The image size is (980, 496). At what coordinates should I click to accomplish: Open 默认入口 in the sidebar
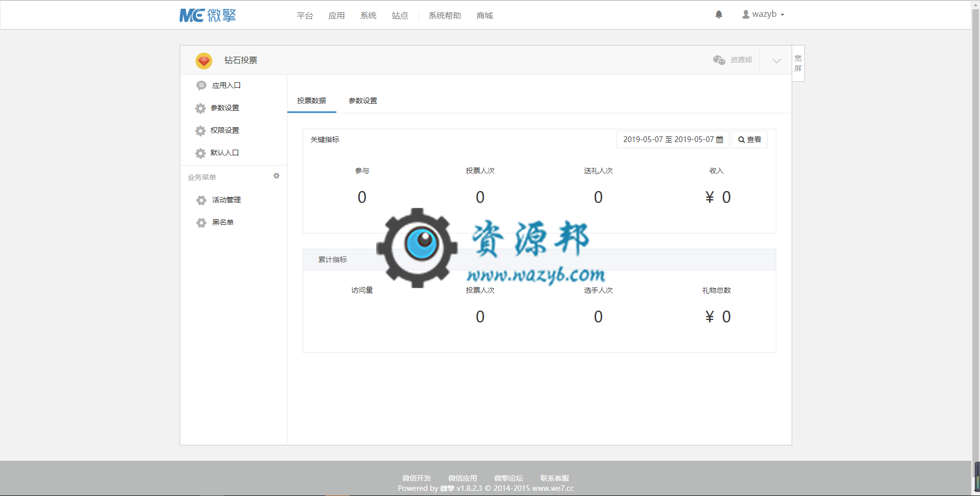point(225,153)
